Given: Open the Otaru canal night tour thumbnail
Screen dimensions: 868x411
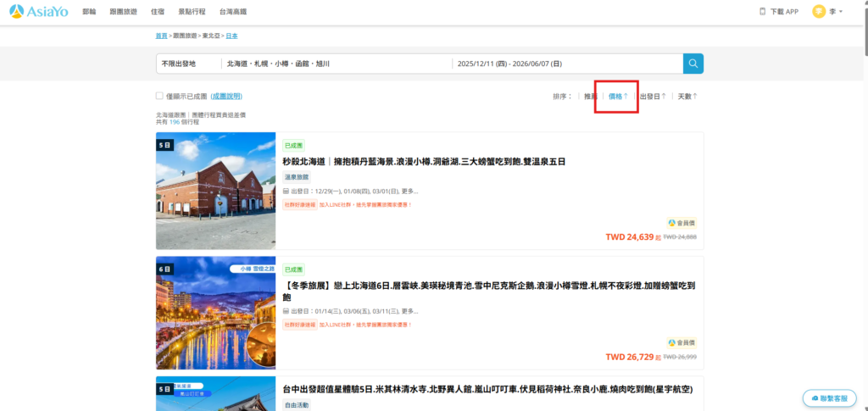Looking at the screenshot, I should point(215,313).
